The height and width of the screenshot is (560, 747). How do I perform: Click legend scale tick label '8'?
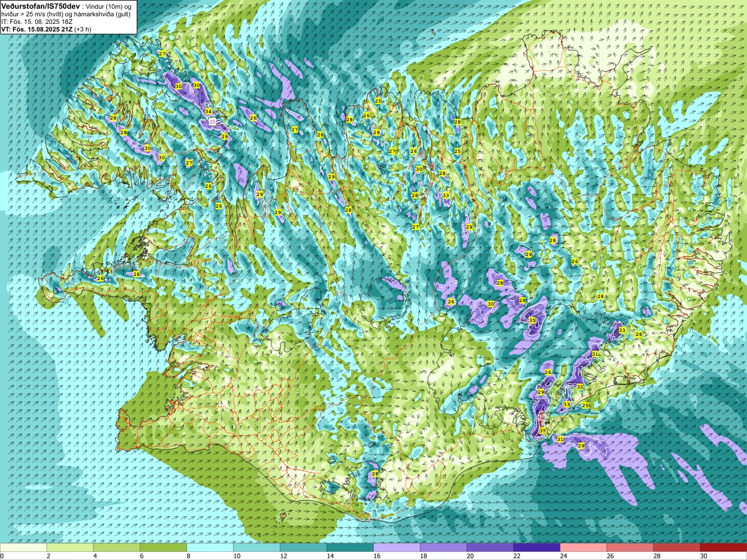point(189,556)
